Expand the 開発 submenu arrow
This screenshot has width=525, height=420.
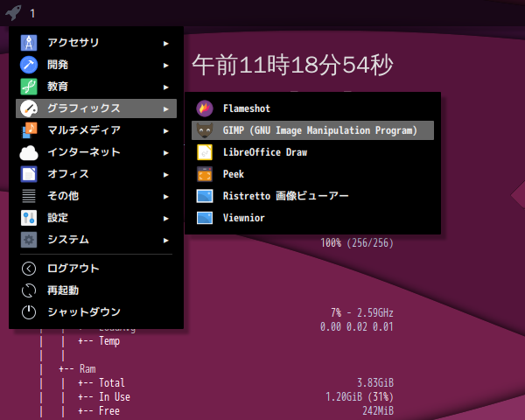tap(165, 66)
